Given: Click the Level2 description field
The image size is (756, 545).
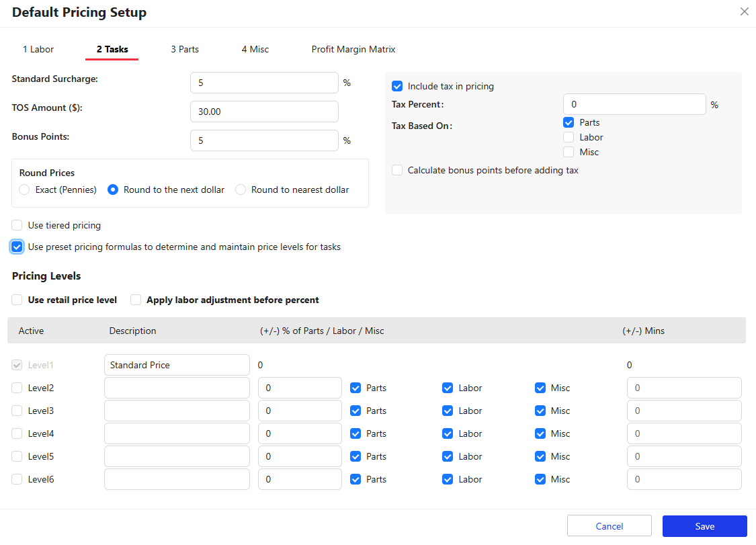Looking at the screenshot, I should [177, 388].
